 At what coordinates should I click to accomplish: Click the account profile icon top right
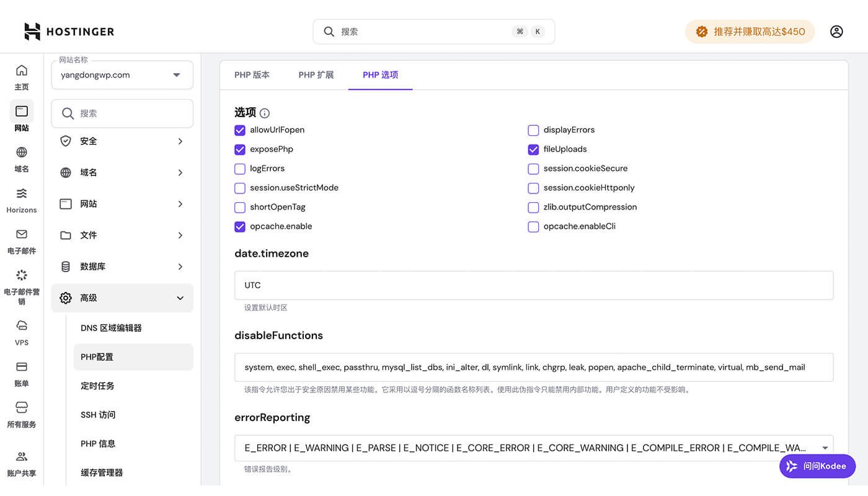(836, 31)
